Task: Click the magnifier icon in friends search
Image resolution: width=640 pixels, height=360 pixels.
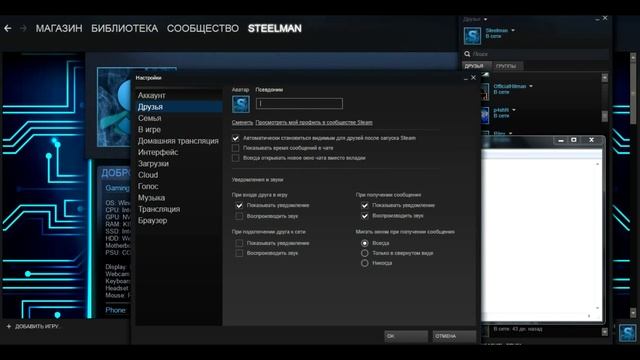Action: 467,54
